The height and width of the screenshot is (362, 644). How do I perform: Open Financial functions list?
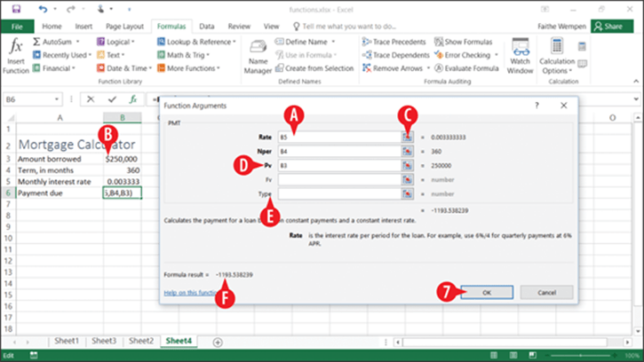tap(54, 68)
